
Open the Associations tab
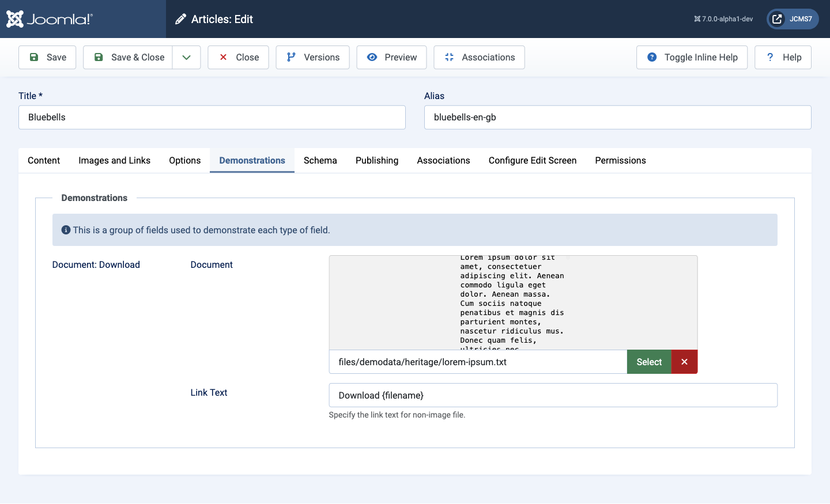(x=443, y=160)
